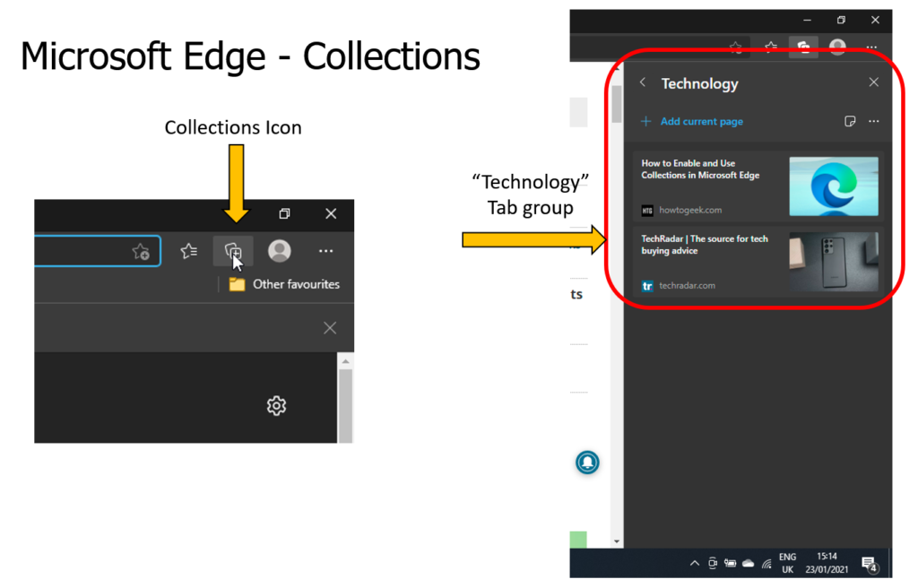Dismiss the bar with the X below Other favourites

(330, 328)
